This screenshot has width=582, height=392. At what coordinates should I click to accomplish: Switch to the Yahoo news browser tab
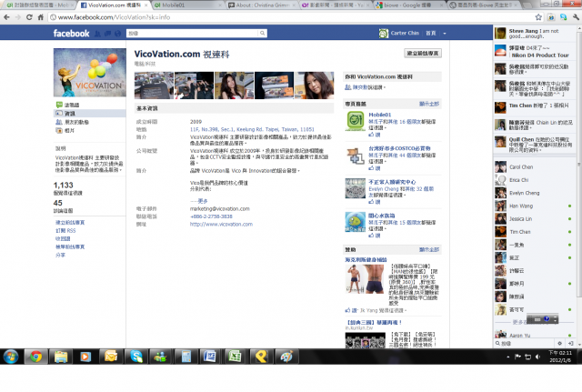(x=336, y=5)
